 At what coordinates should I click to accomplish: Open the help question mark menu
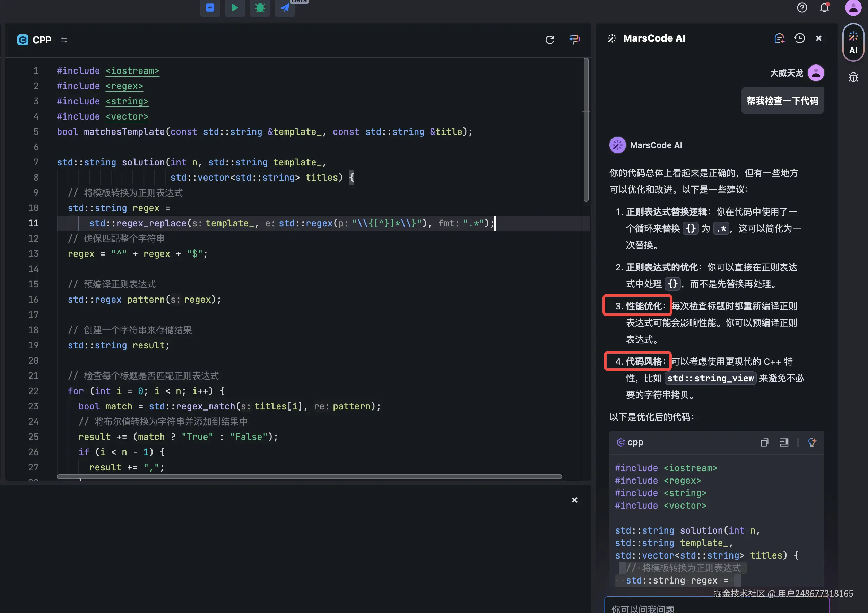802,8
